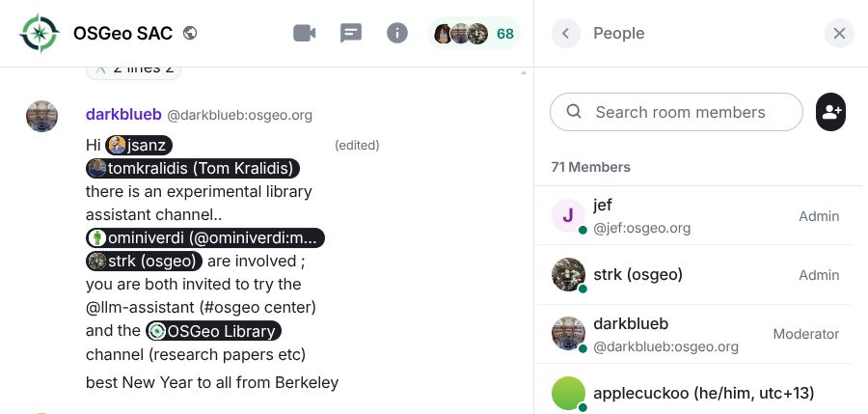Select strk (osgeo) in members list
The image size is (868, 414).
[x=692, y=275]
